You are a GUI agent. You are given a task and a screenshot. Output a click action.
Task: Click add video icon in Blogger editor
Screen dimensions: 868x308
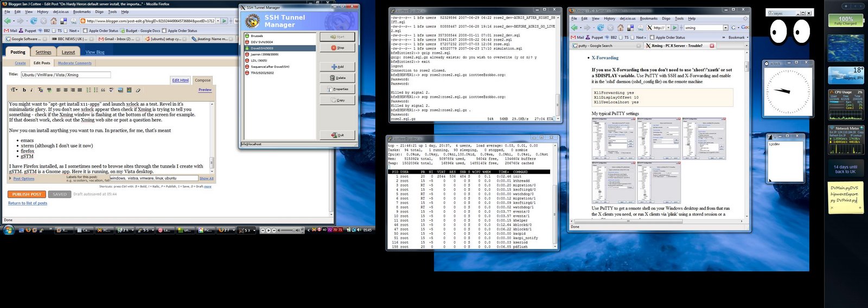(129, 90)
